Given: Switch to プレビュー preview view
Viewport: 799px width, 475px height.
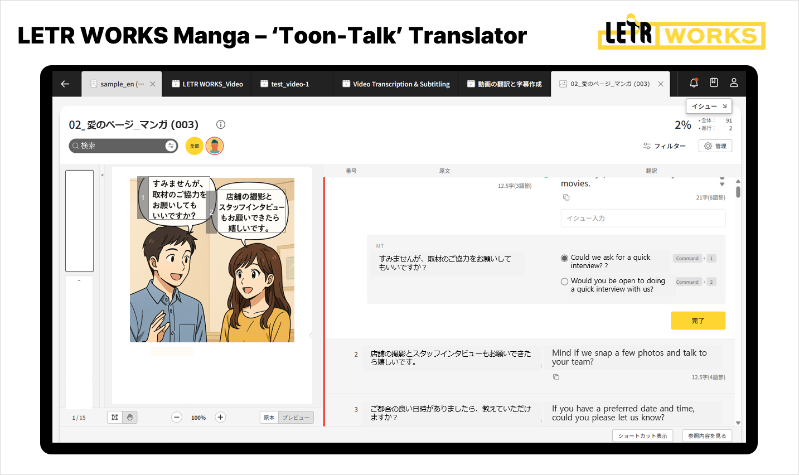Looking at the screenshot, I should click(296, 417).
